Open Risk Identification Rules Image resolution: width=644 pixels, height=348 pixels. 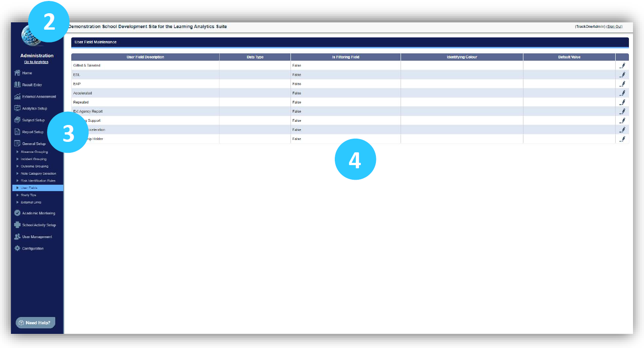click(38, 181)
